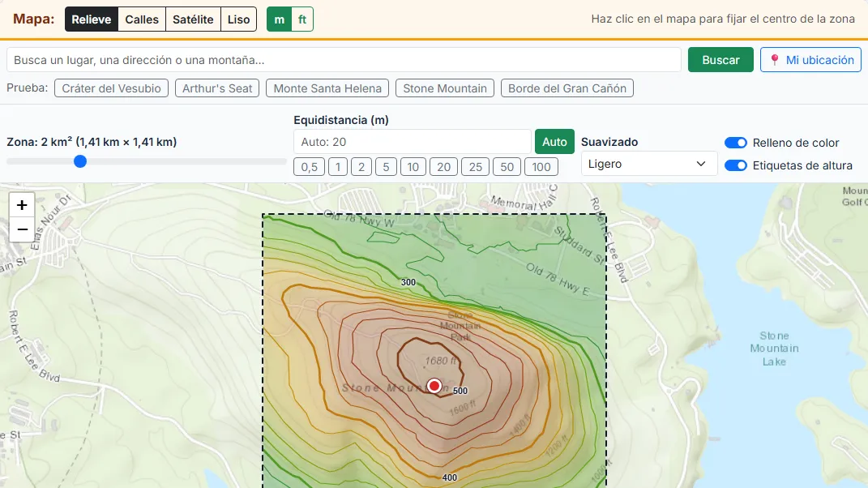Viewport: 868px width, 488px height.
Task: Switch to Liso map style
Action: tap(238, 19)
